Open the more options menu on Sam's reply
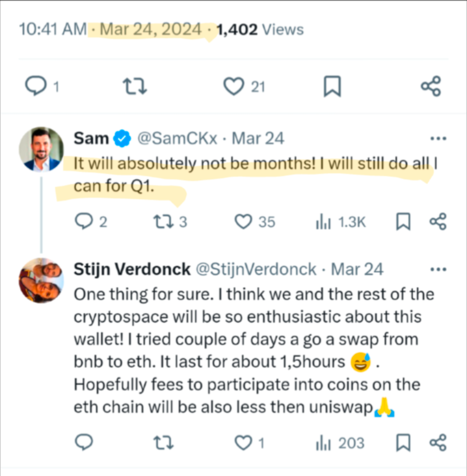This screenshot has width=467, height=476. coord(438,139)
